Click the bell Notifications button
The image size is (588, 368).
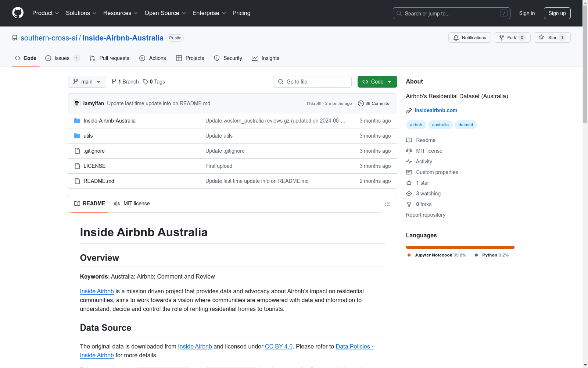(469, 38)
